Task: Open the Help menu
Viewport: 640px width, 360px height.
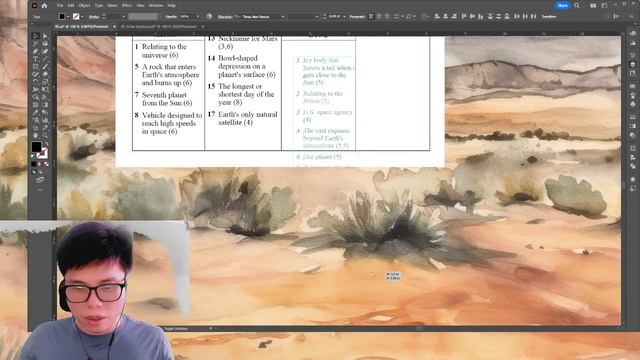Action: (x=171, y=6)
